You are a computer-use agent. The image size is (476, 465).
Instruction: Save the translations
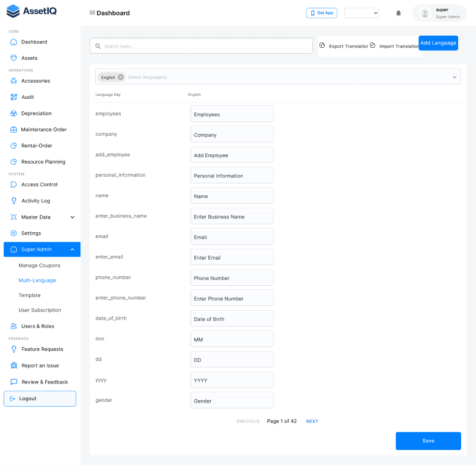coord(428,441)
